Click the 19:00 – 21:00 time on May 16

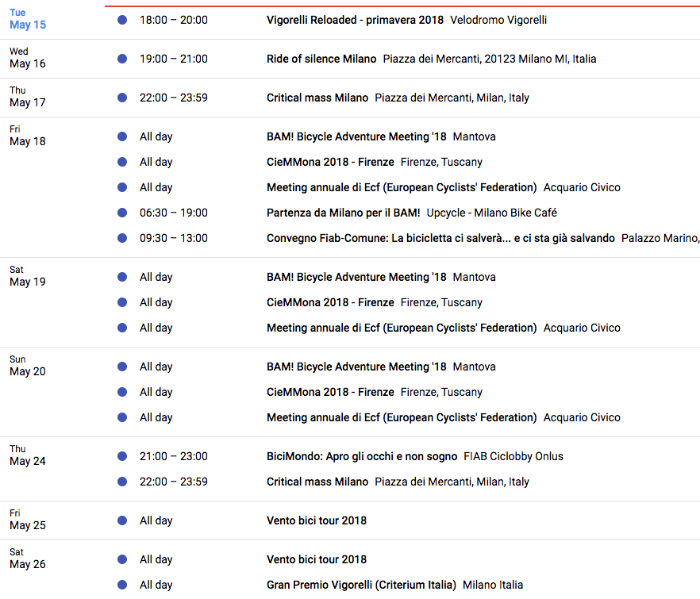[x=174, y=59]
